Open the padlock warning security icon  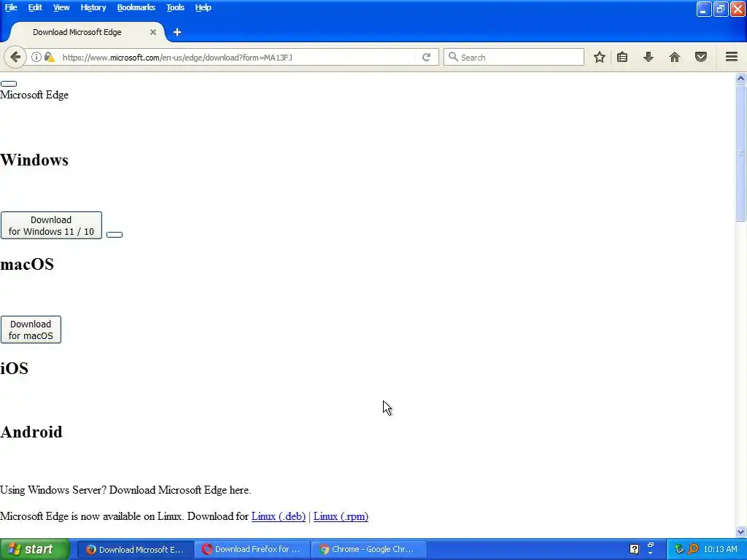click(x=49, y=57)
